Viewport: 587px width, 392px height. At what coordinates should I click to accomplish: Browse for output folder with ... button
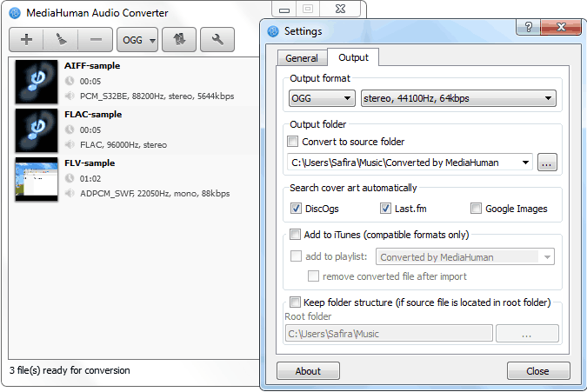coord(547,163)
